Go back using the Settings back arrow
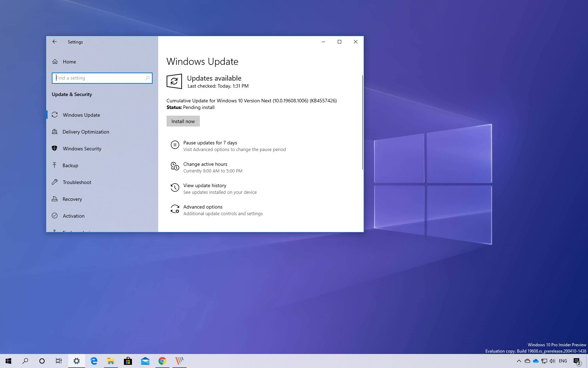This screenshot has width=588, height=368. [x=55, y=42]
